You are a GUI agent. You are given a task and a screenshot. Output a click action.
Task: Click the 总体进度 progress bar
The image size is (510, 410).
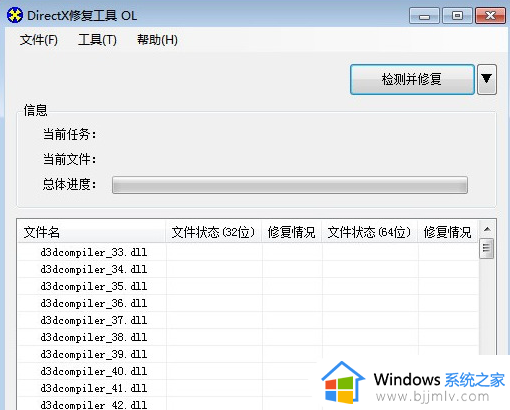point(290,185)
